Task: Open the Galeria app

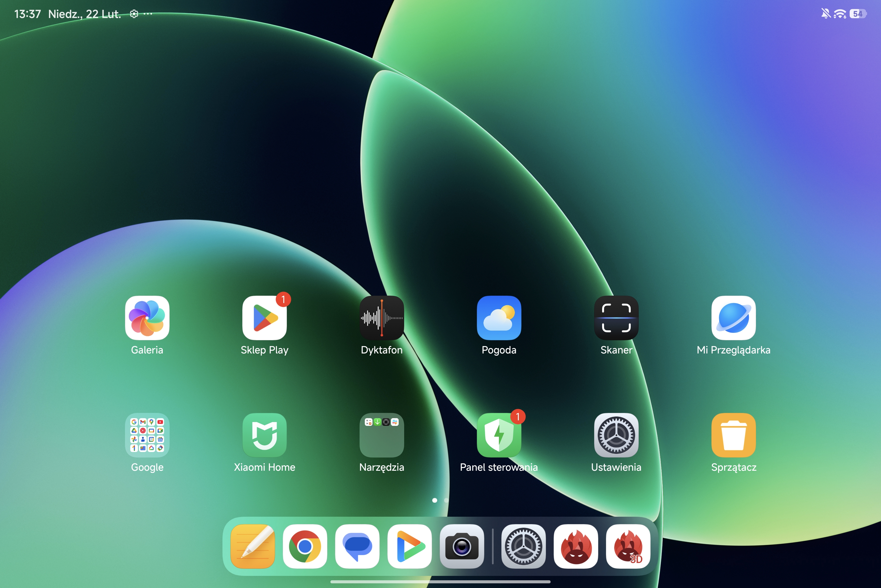Action: coord(147,318)
